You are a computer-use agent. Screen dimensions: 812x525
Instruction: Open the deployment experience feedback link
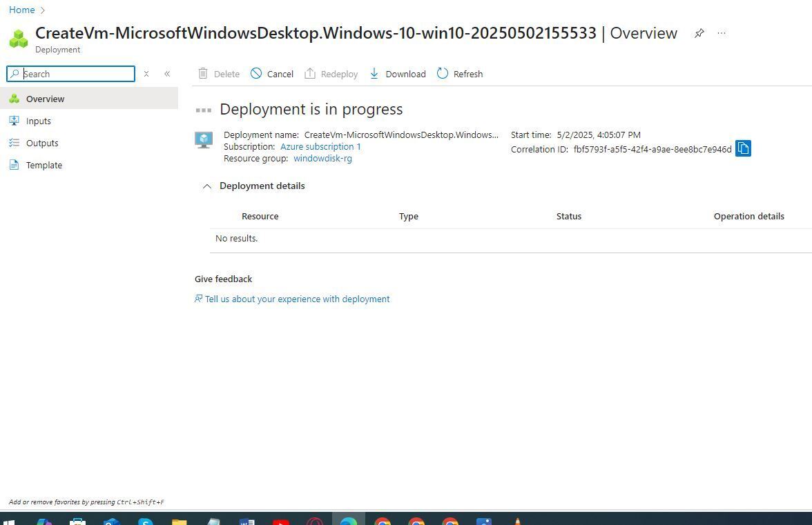pos(292,299)
